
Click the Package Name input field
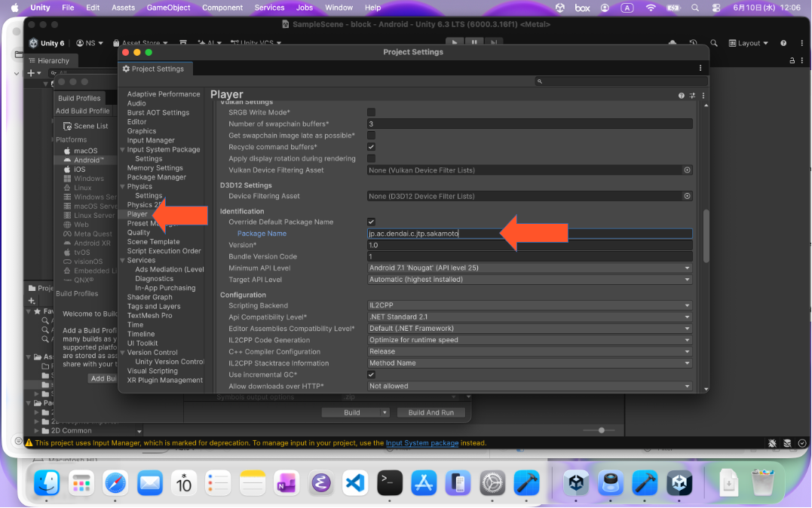(x=530, y=234)
